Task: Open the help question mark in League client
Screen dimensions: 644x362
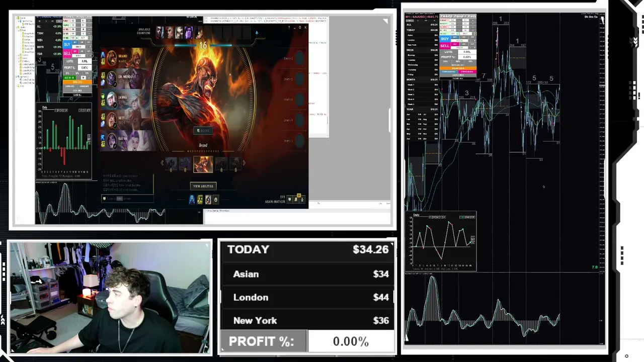Action: (289, 27)
